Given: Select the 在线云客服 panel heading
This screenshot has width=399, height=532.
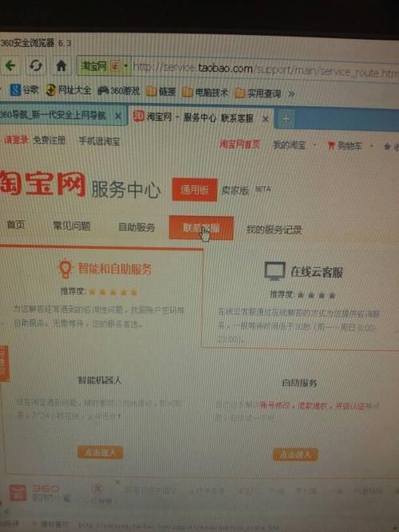Looking at the screenshot, I should (x=316, y=272).
